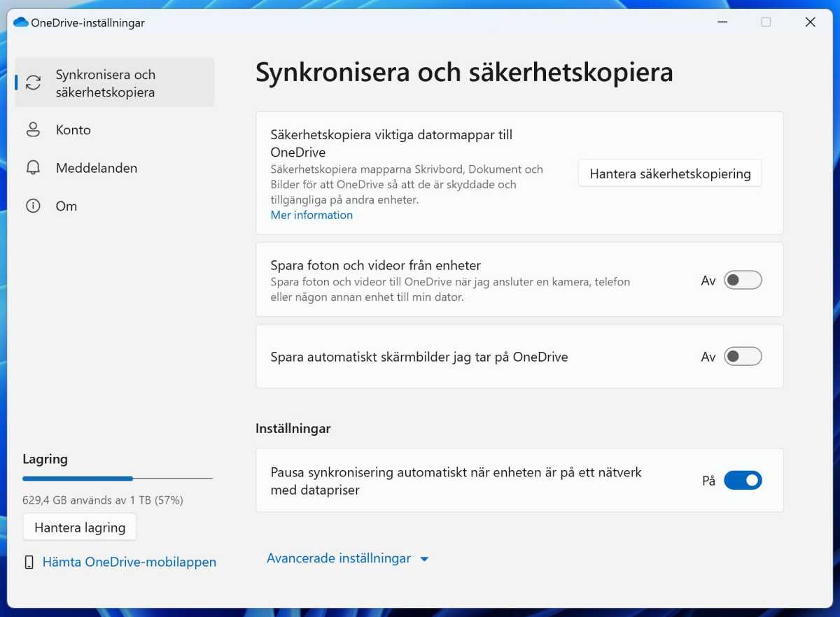Click Hantera säkerhetskopiering button
Image resolution: width=840 pixels, height=617 pixels.
(670, 173)
